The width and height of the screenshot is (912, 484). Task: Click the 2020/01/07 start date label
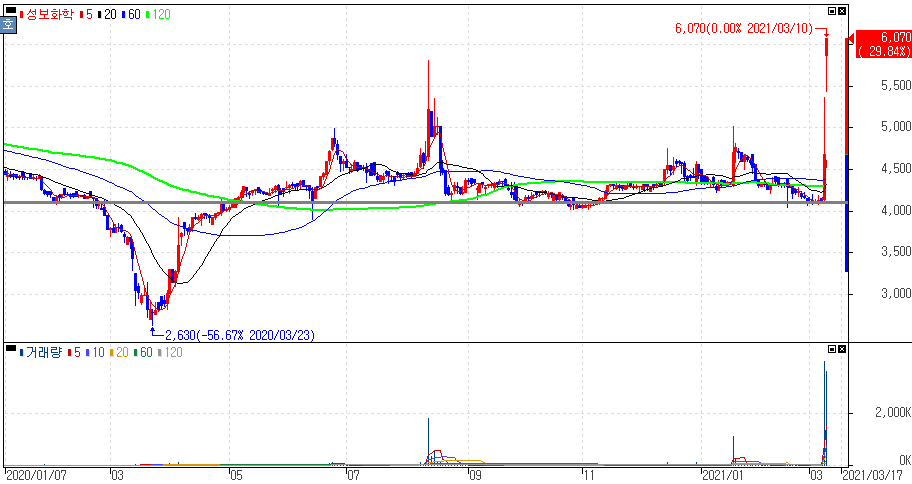(36, 475)
